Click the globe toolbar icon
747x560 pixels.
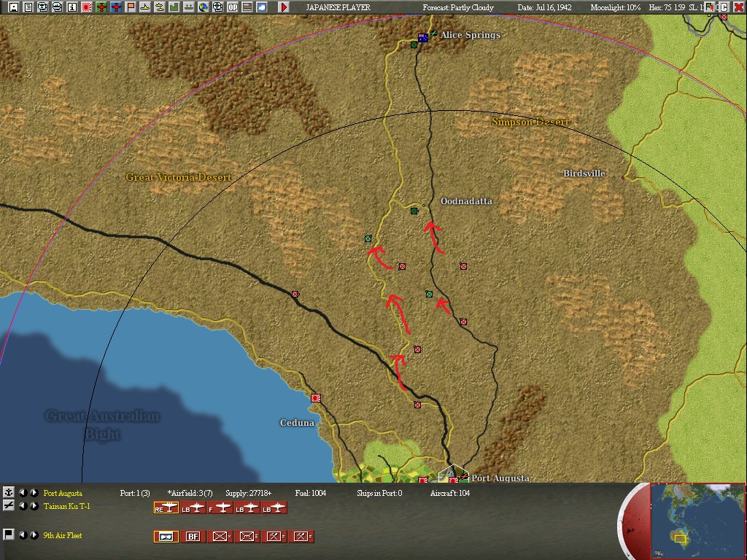204,7
